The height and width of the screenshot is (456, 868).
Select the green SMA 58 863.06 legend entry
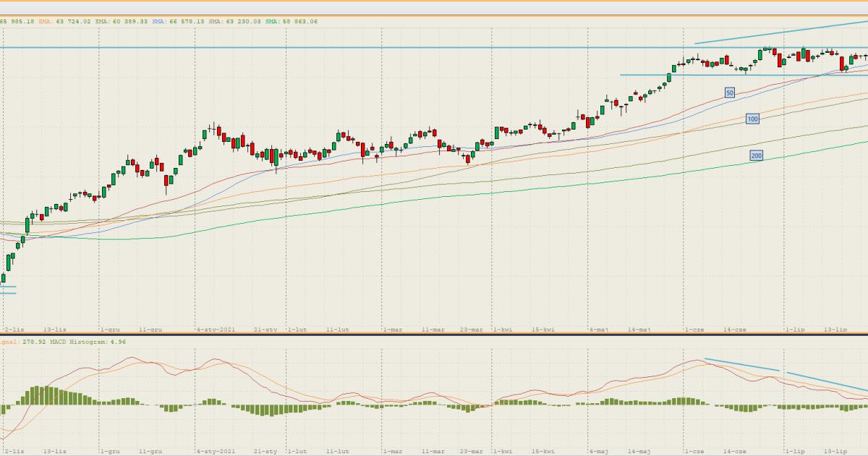[292, 22]
